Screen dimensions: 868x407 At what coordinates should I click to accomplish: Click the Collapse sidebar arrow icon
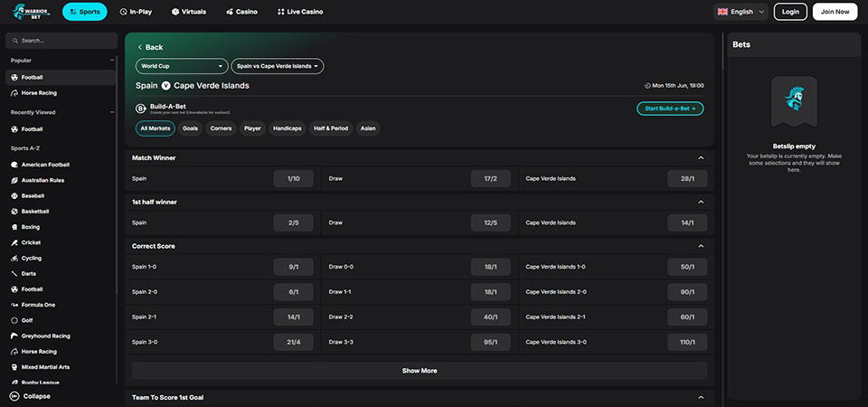(14, 396)
